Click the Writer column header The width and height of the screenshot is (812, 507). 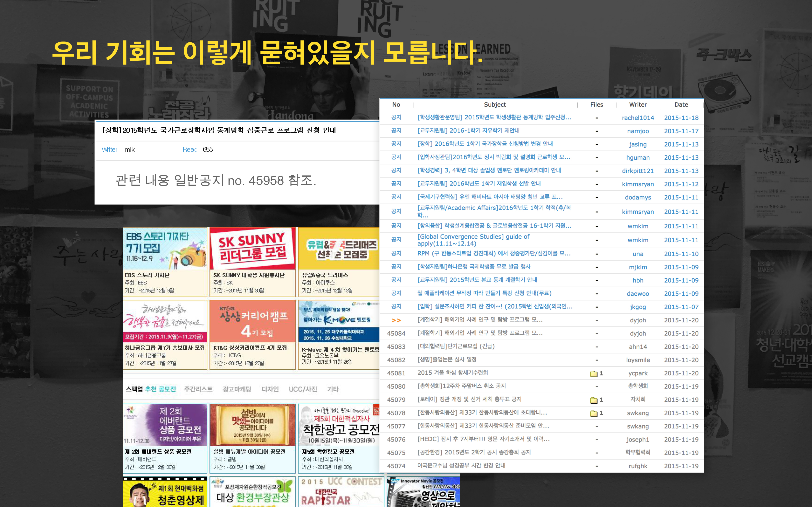[638, 105]
